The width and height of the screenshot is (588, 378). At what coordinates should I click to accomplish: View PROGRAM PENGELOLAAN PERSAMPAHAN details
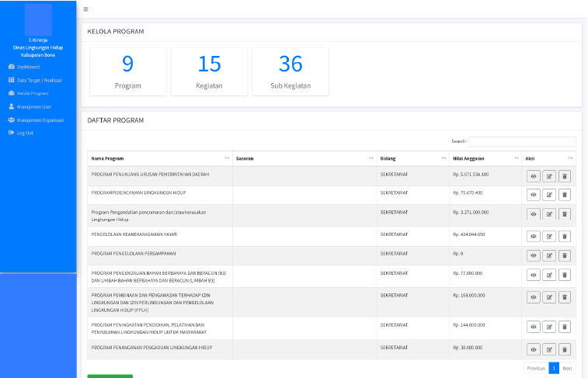(534, 255)
